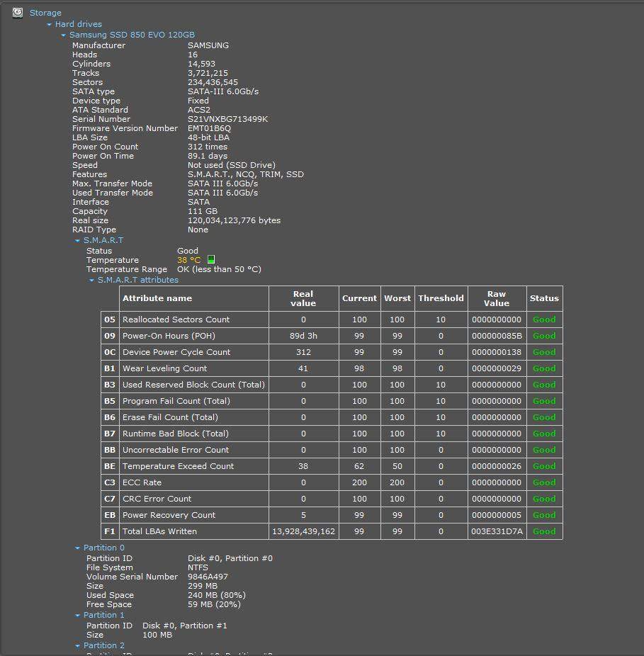Select the raw value 003E331D7A
The image size is (644, 656).
[497, 532]
